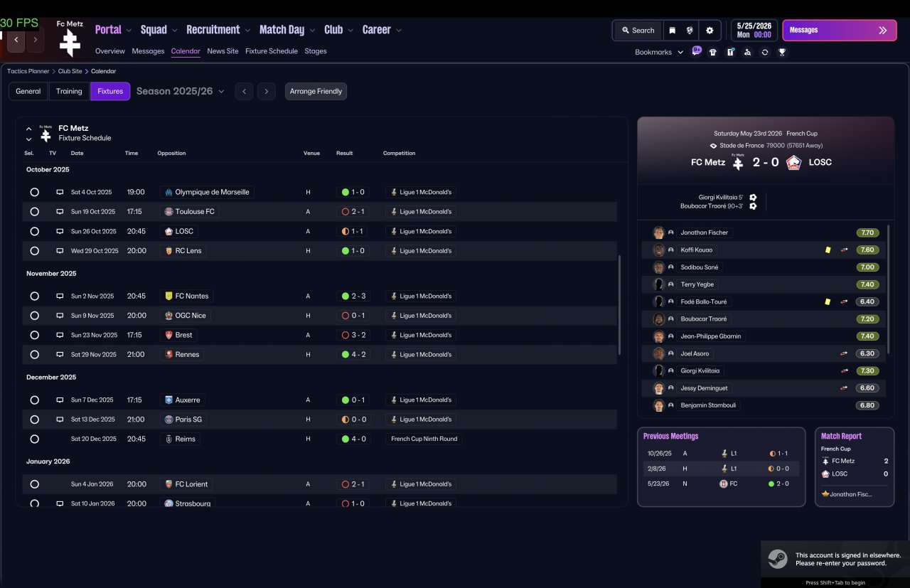The height and width of the screenshot is (588, 910).
Task: Click the Steam icon in the notification popup
Action: [x=777, y=558]
